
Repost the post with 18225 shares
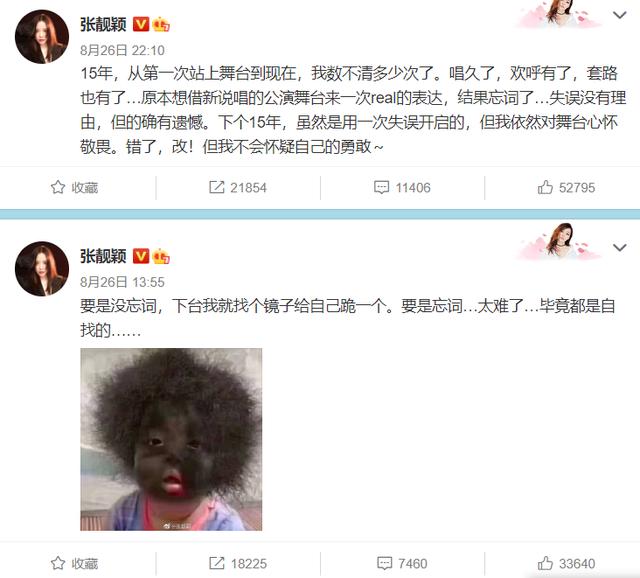[238, 563]
